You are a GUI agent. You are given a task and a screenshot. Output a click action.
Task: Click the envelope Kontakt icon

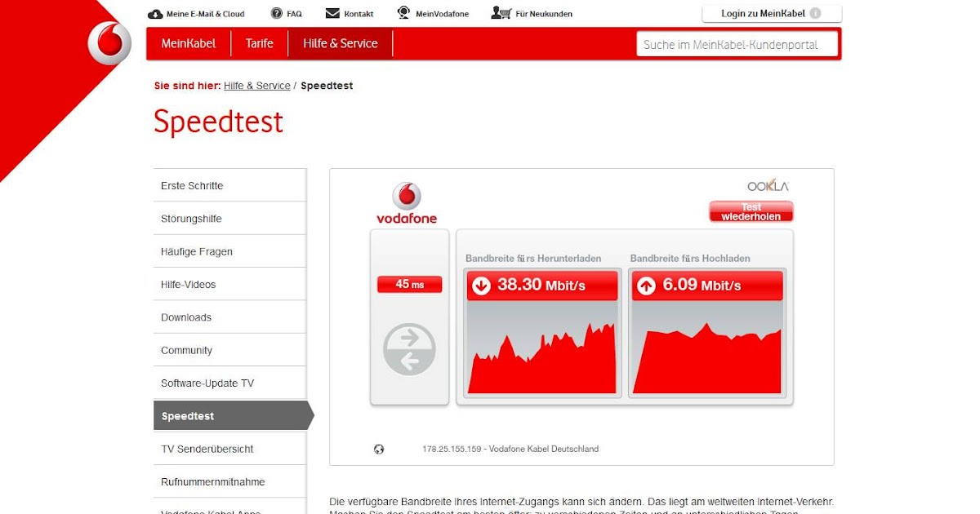click(x=332, y=14)
